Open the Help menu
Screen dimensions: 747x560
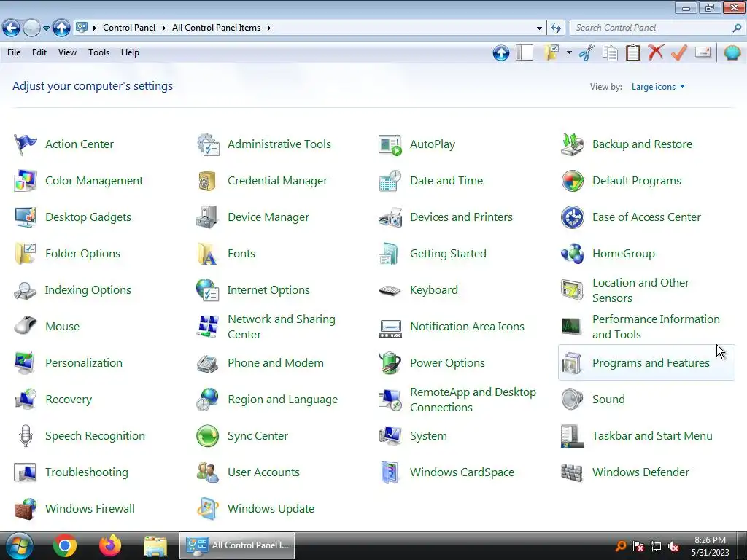coord(130,52)
